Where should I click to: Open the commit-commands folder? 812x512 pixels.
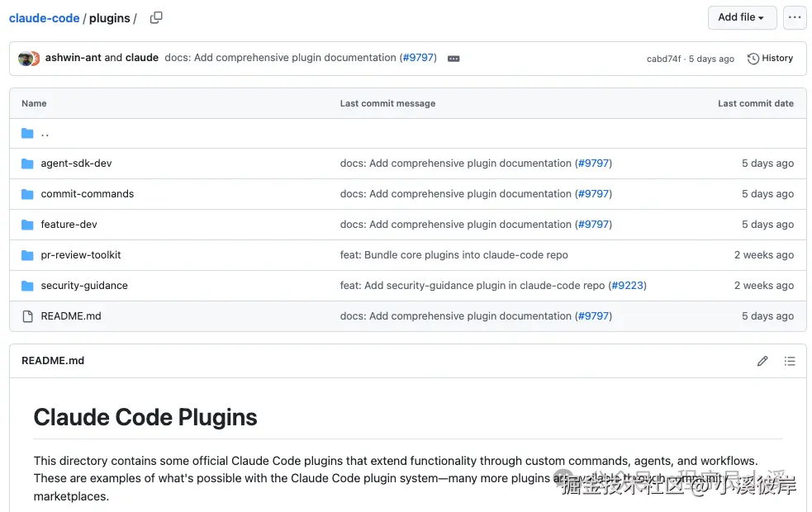pos(87,194)
